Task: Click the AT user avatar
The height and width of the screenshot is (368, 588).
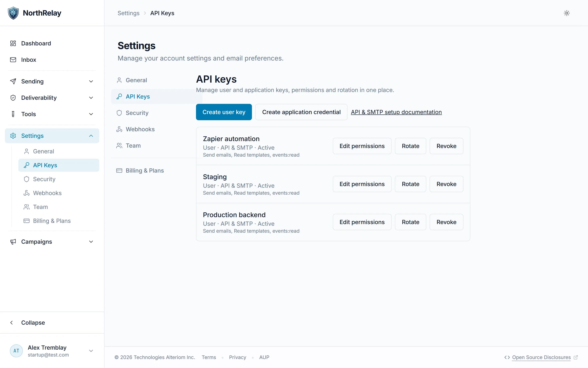Action: [x=16, y=351]
